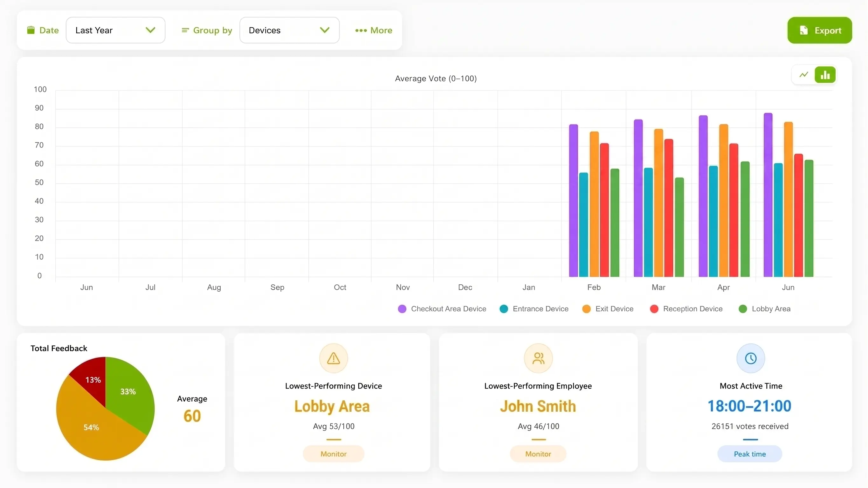Click the Export button

point(819,30)
